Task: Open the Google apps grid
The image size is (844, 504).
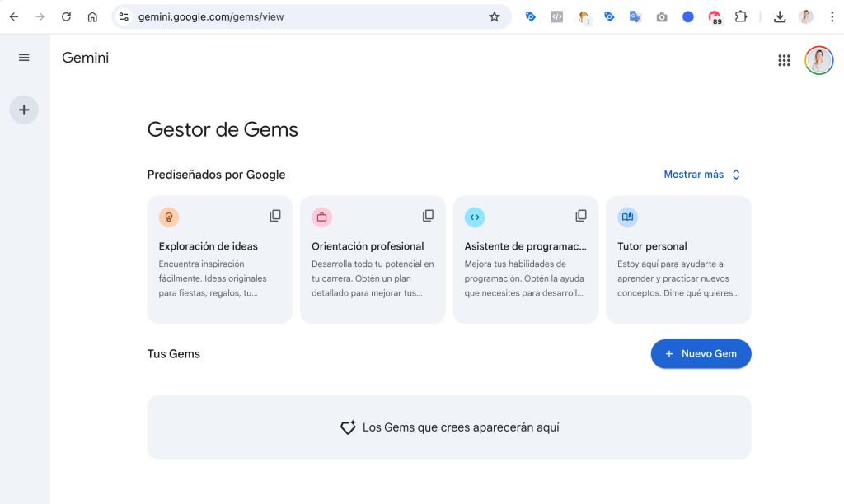Action: tap(784, 60)
